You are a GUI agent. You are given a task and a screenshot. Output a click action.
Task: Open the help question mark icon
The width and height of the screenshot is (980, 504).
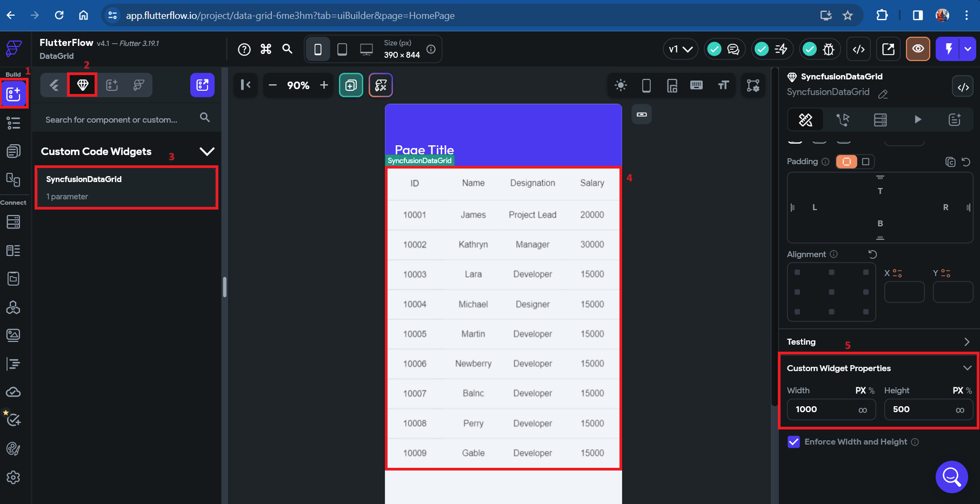pyautogui.click(x=244, y=49)
